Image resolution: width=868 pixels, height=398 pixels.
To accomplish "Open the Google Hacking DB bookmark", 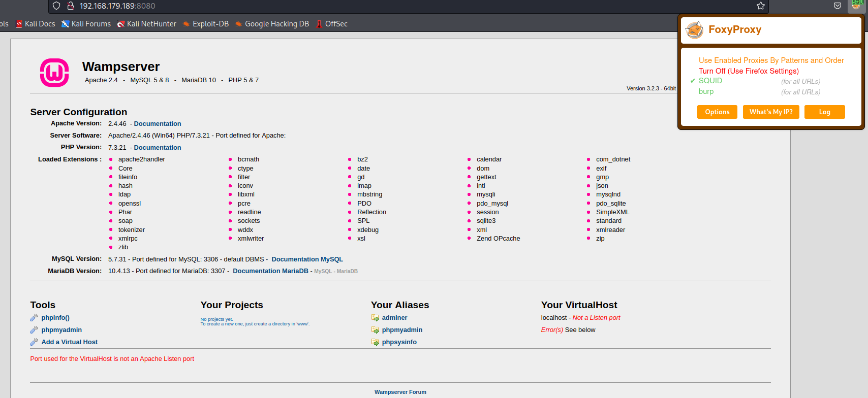I will click(x=272, y=24).
